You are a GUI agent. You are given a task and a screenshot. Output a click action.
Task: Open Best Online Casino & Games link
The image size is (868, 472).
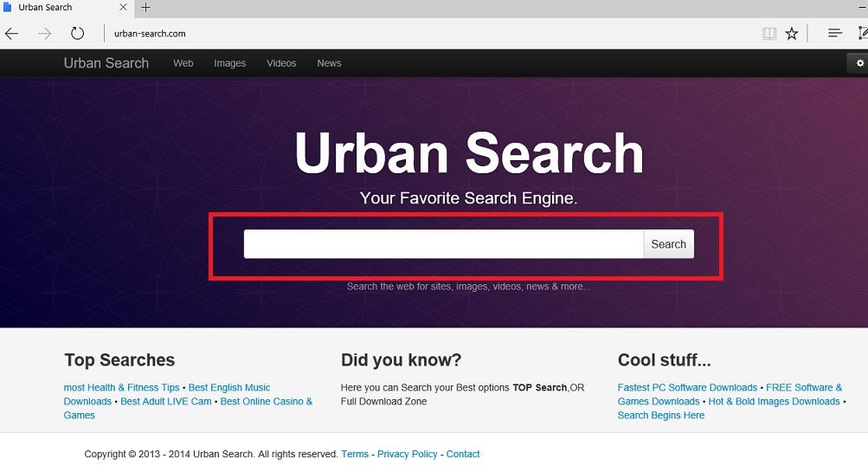click(x=267, y=401)
